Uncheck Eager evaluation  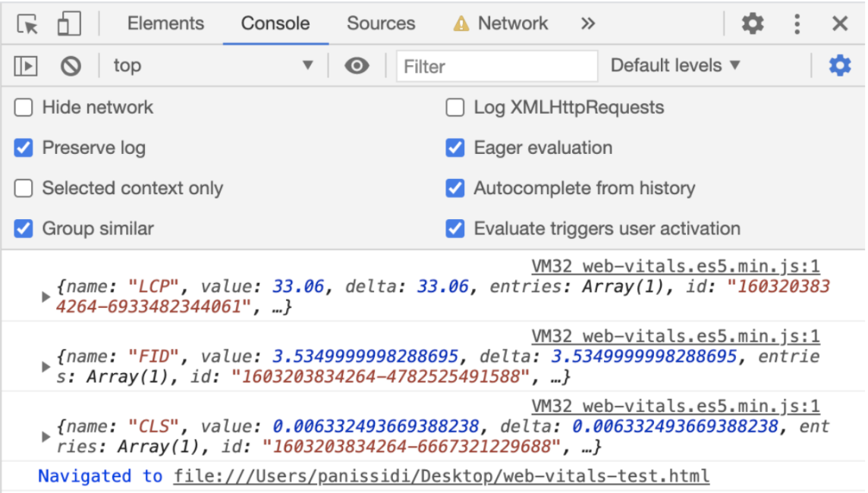(x=454, y=148)
